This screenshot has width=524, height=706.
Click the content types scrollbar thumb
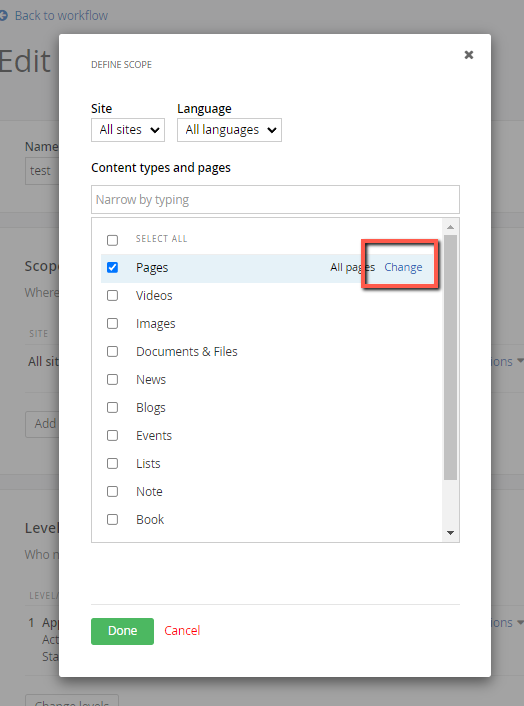[x=450, y=358]
